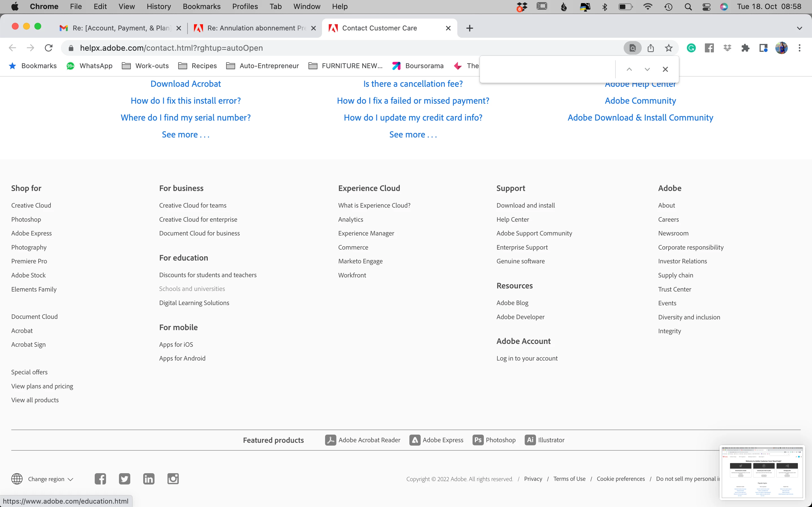The width and height of the screenshot is (812, 507).
Task: Open Adobe's LinkedIn page icon
Action: click(149, 479)
